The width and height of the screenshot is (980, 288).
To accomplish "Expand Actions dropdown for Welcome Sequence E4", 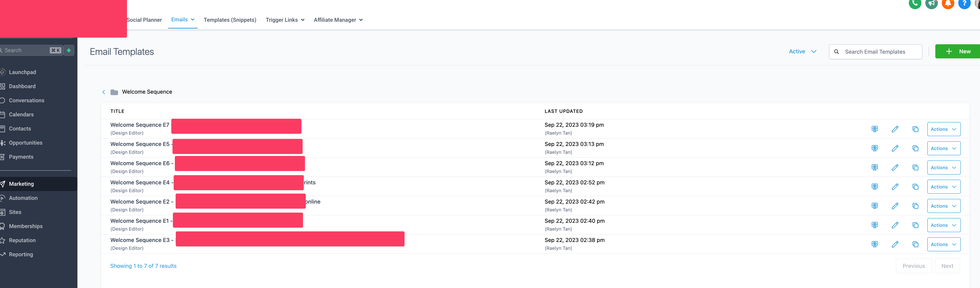I will point(944,187).
